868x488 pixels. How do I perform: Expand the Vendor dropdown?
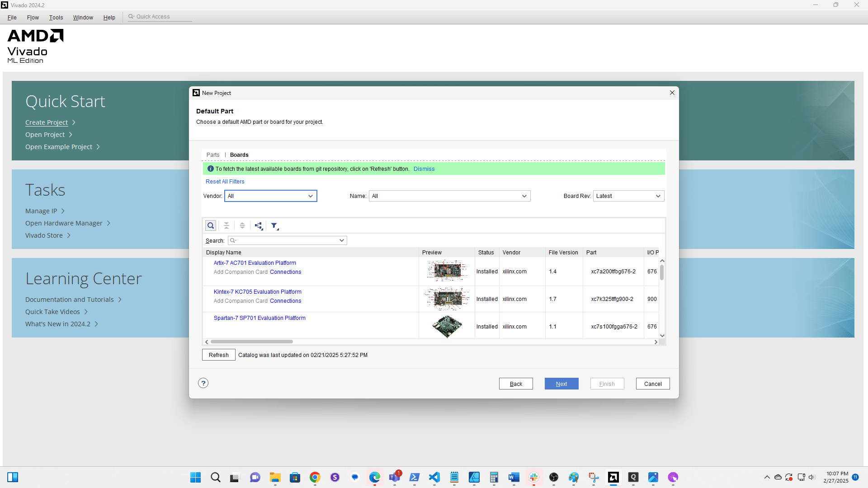point(271,196)
